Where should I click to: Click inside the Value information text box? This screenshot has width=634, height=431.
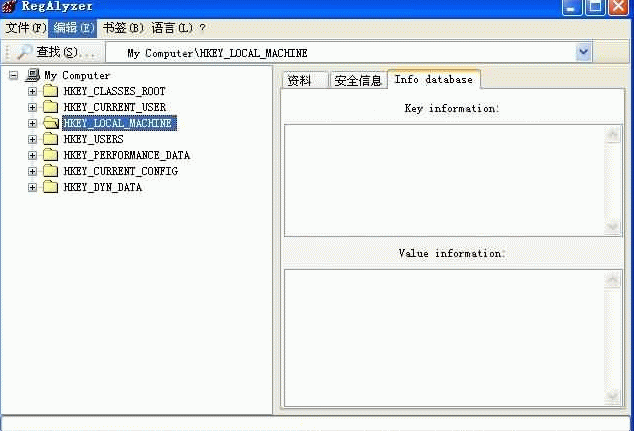point(444,338)
